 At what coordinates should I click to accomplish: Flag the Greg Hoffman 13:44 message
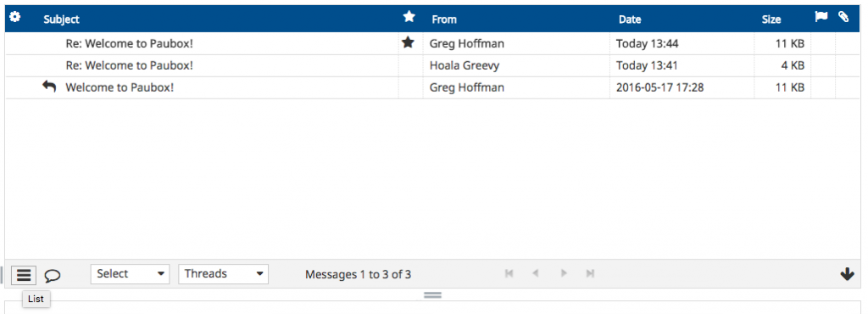pos(822,43)
